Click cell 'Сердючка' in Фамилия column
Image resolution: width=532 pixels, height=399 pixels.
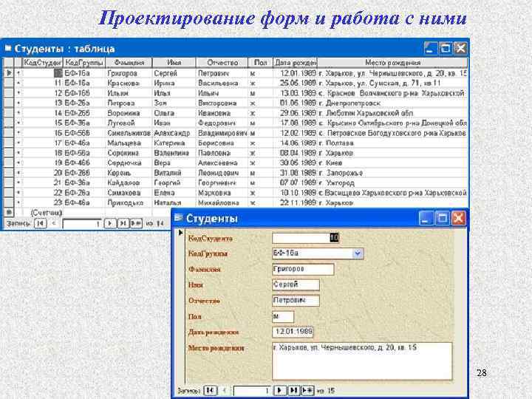tap(129, 163)
